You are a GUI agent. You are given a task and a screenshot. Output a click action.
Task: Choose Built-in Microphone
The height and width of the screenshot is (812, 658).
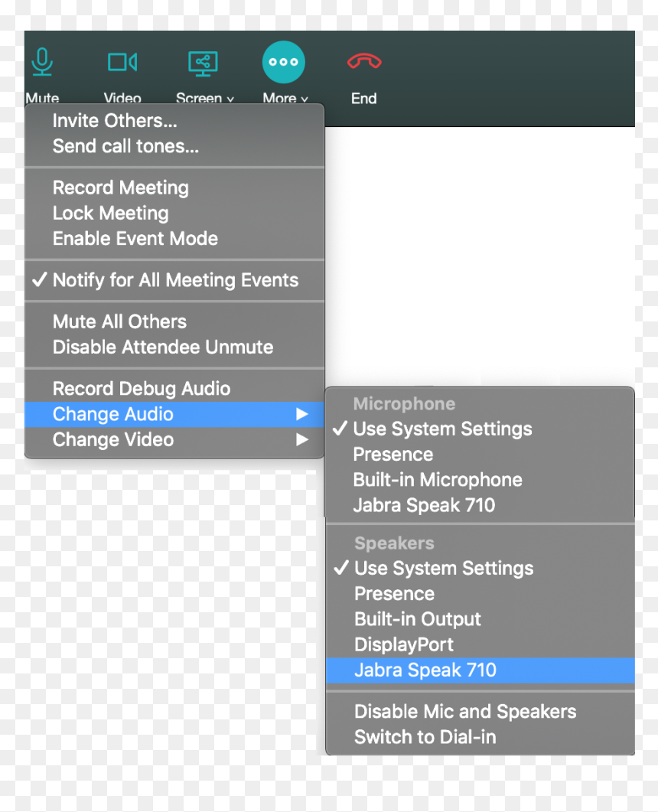[x=480, y=480]
